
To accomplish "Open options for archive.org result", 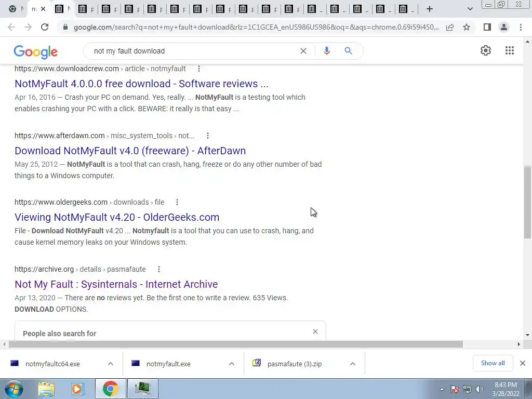I will (159, 269).
